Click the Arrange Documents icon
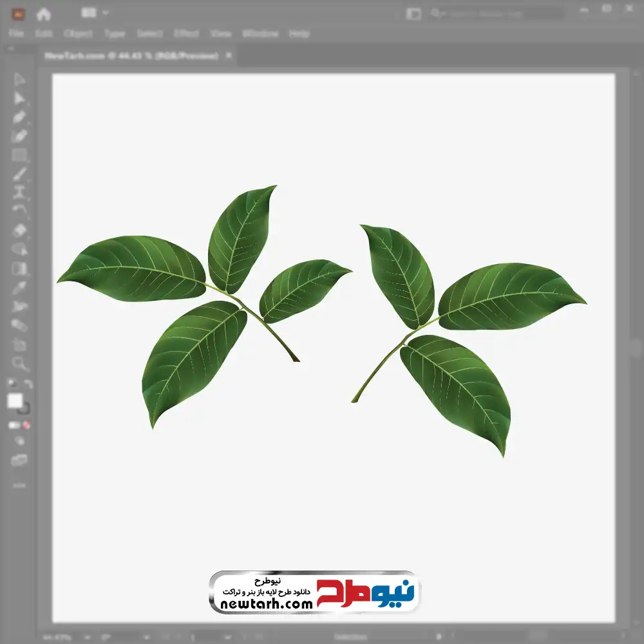This screenshot has width=644, height=644. 89,13
